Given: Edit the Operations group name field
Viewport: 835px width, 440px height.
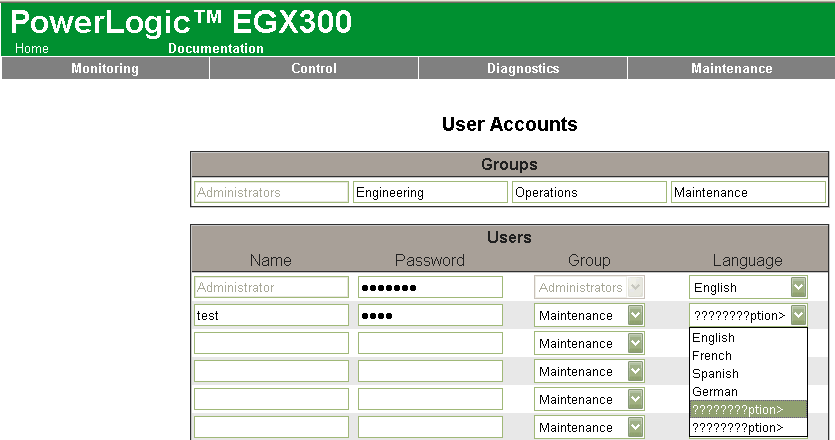Looking at the screenshot, I should coord(589,192).
